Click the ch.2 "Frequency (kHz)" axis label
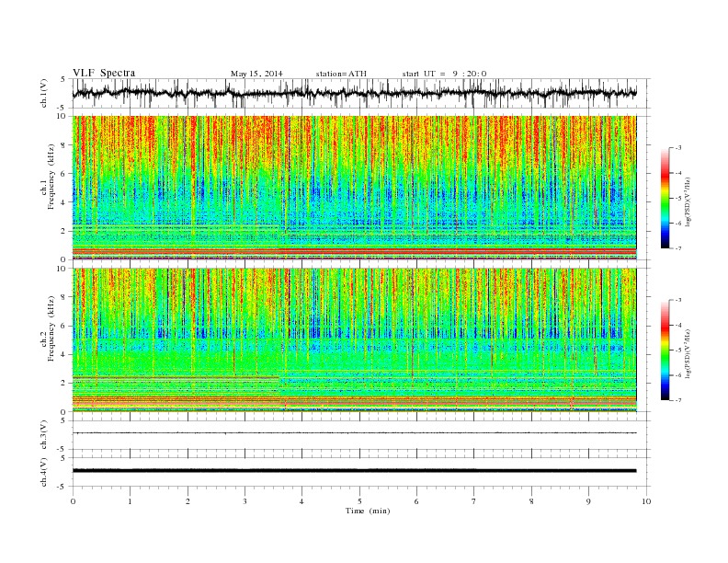This screenshot has width=728, height=563. 51,328
